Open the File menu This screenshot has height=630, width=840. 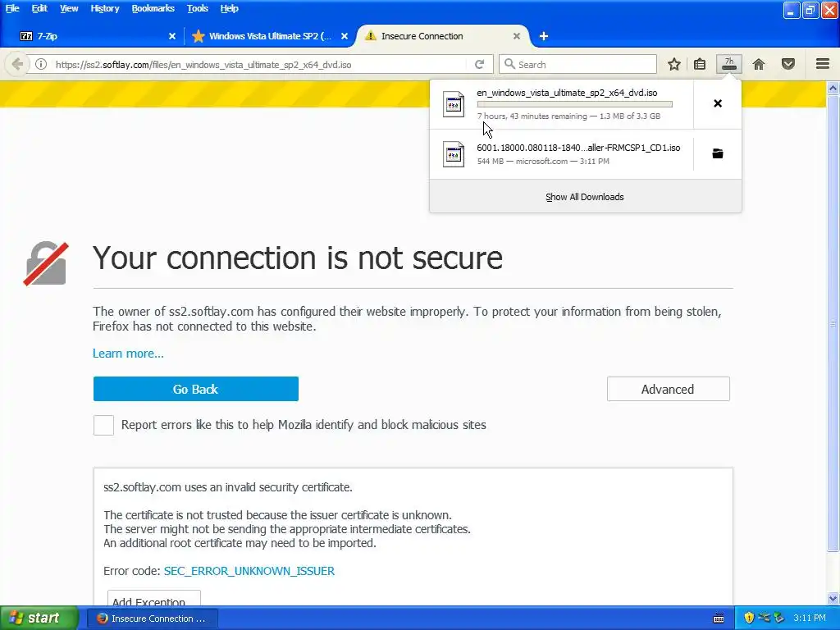[x=12, y=8]
